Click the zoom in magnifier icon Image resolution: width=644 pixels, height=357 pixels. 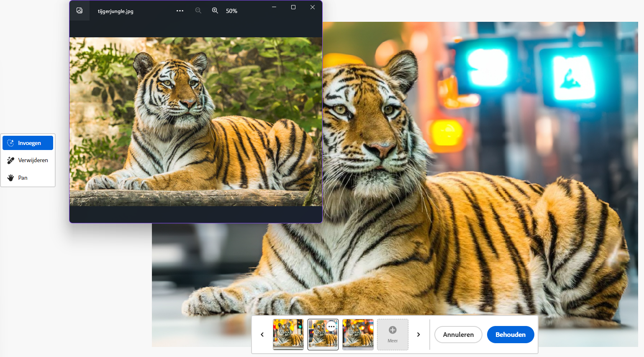coord(215,11)
